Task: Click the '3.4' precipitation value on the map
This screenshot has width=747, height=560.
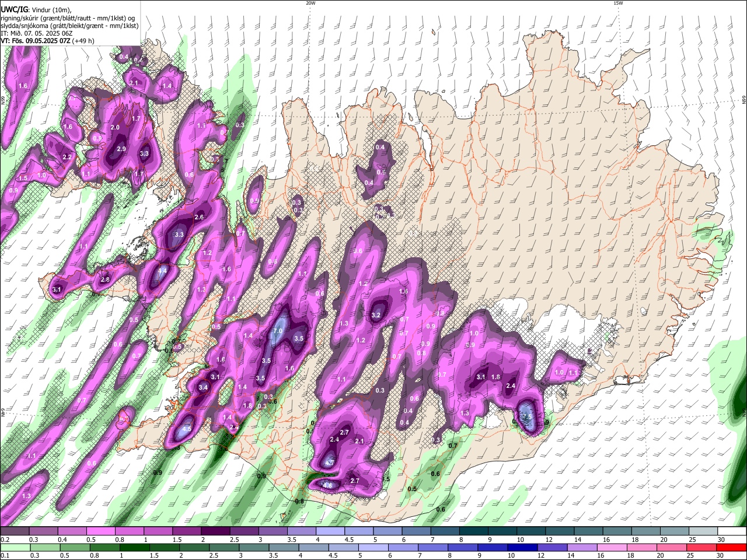Action: (203, 387)
